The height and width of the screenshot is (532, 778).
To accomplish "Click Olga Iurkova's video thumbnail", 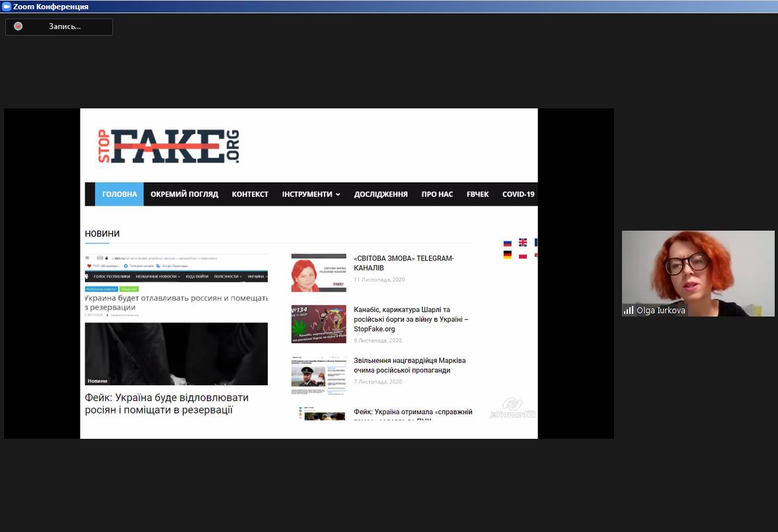I will (698, 271).
